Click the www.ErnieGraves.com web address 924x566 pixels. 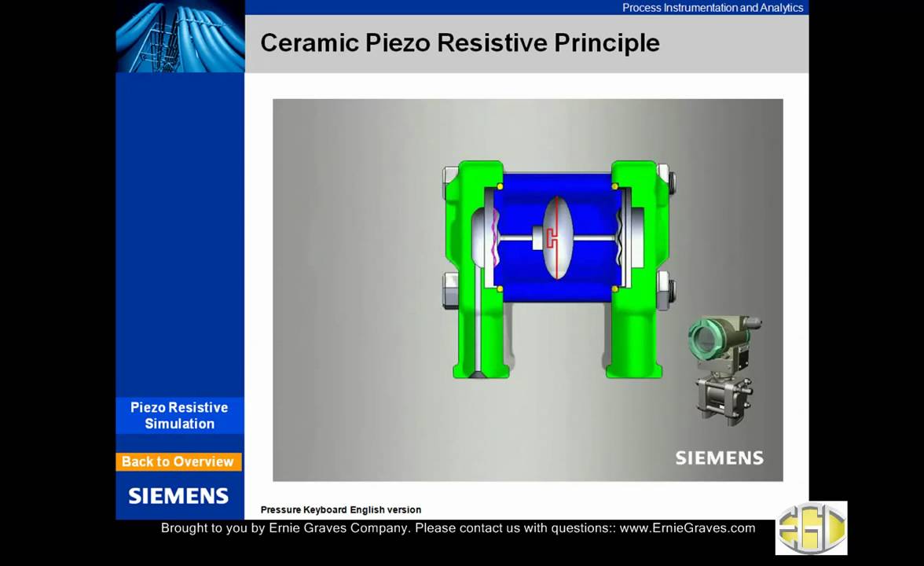(687, 528)
